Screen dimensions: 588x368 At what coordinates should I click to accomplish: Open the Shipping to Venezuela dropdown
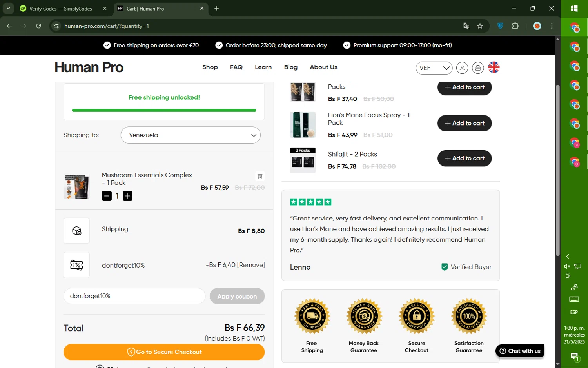191,135
